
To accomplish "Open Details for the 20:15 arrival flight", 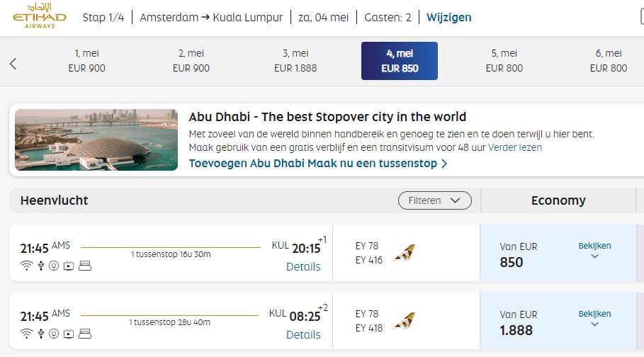I will tap(303, 267).
